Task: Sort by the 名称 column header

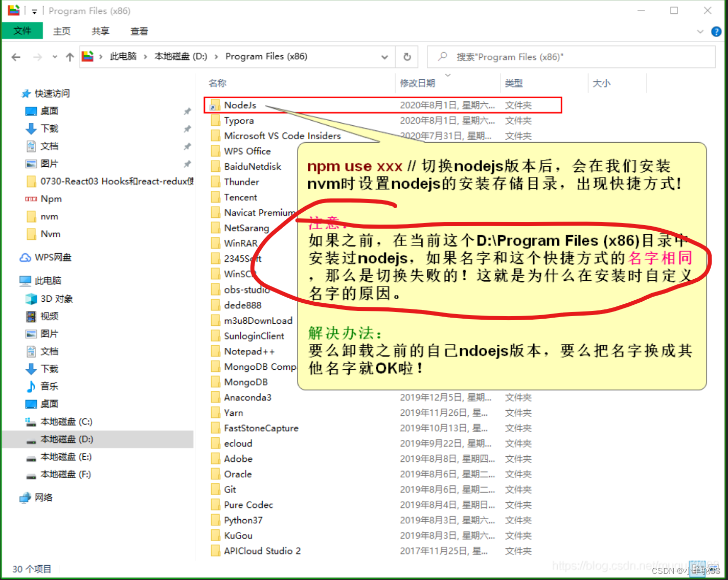Action: [x=217, y=83]
